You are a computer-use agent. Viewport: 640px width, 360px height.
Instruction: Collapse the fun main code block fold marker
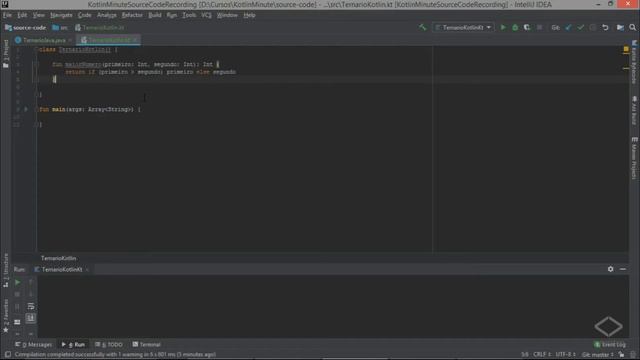coord(37,109)
